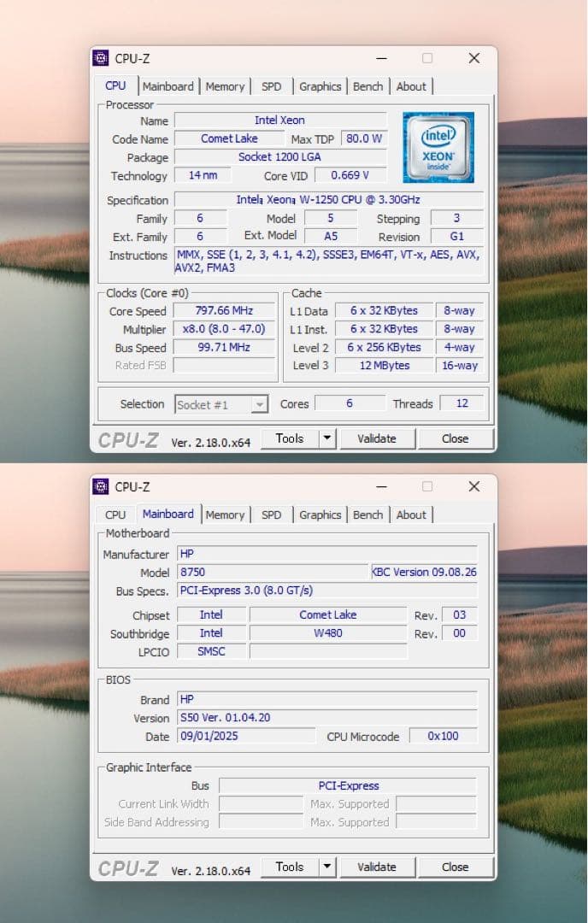Select SPD tab in bottom CPU-Z window
This screenshot has width=588, height=923.
271,515
